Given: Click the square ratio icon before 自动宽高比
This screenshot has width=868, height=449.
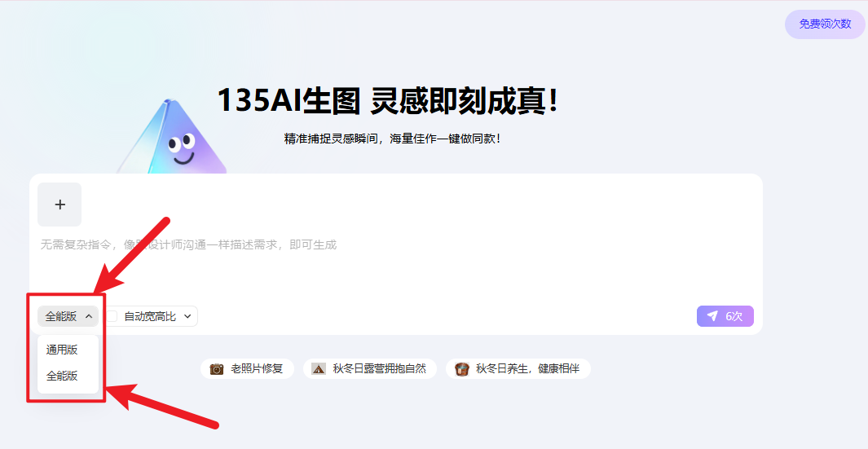Looking at the screenshot, I should 112,316.
